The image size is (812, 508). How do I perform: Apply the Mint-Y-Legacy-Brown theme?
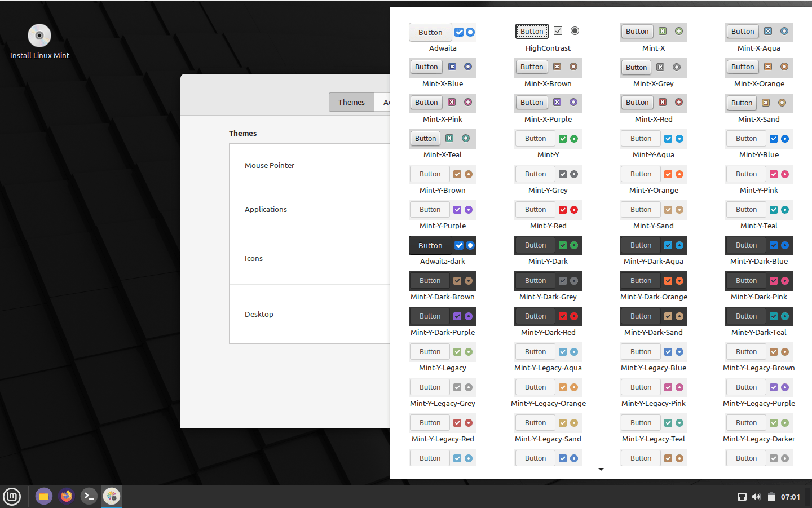coord(759,357)
